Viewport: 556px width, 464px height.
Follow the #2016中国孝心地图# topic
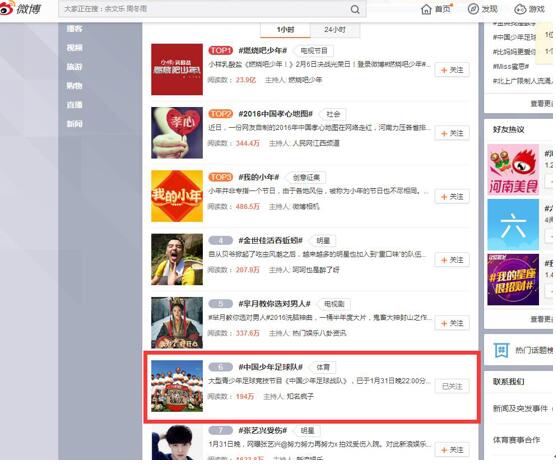[x=452, y=133]
